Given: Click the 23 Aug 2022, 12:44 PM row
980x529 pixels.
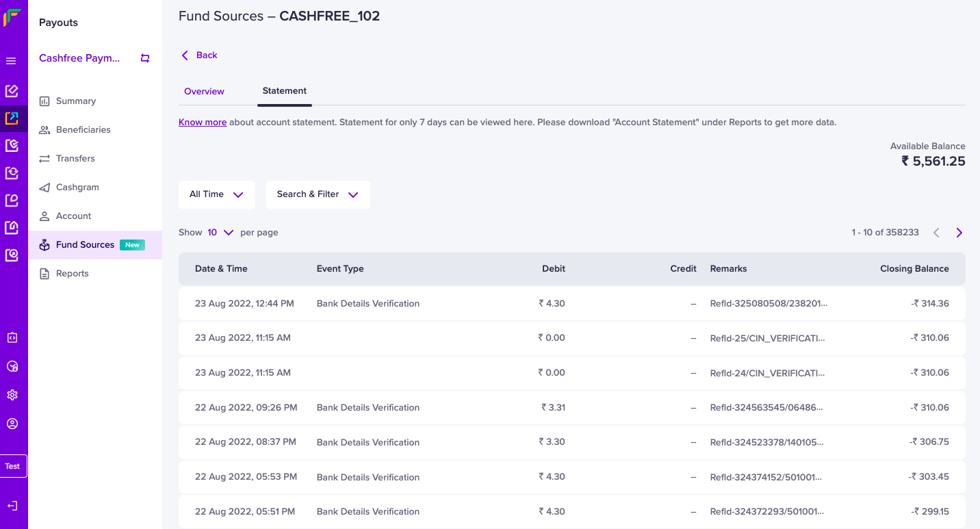Looking at the screenshot, I should 572,304.
